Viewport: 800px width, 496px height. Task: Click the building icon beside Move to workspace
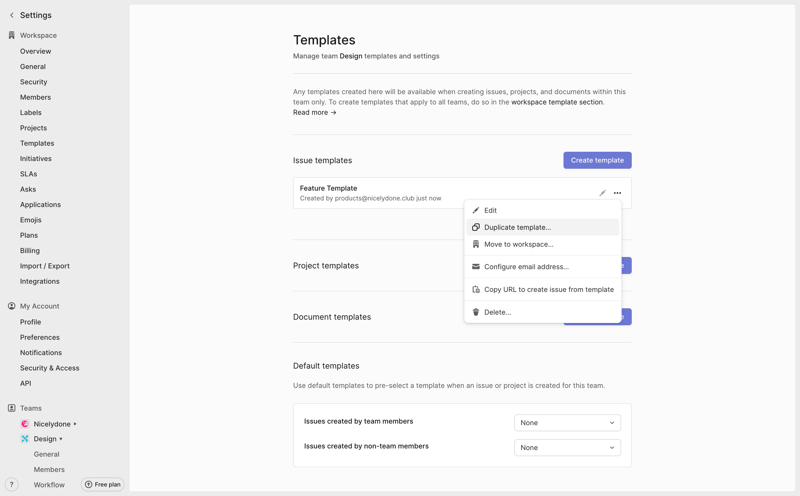(x=476, y=244)
